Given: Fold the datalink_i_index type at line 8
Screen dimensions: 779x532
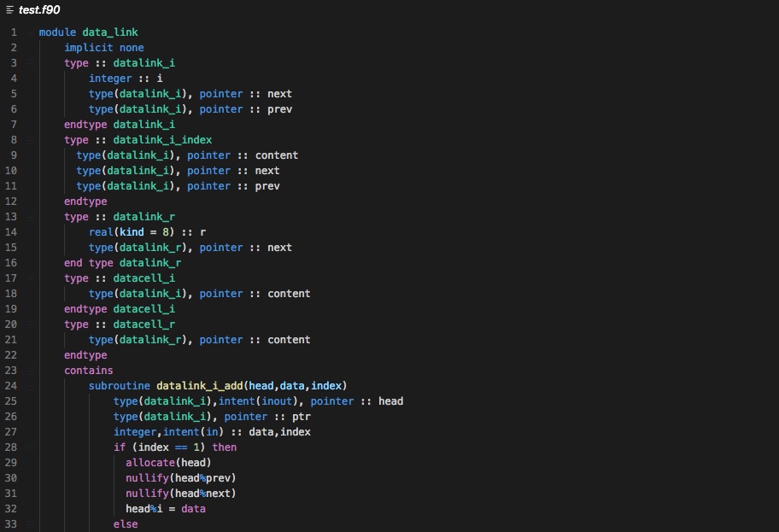Looking at the screenshot, I should [30, 140].
